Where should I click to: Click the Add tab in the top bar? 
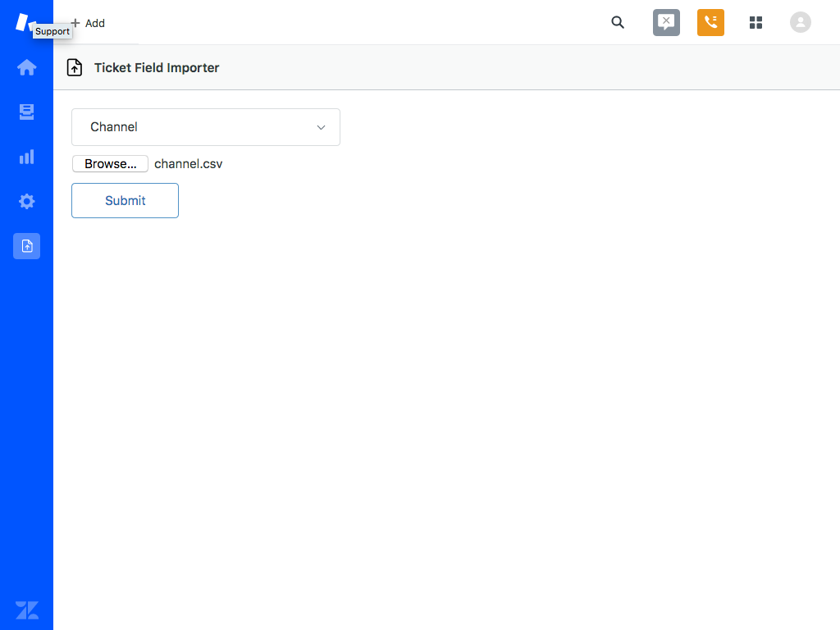[x=87, y=23]
